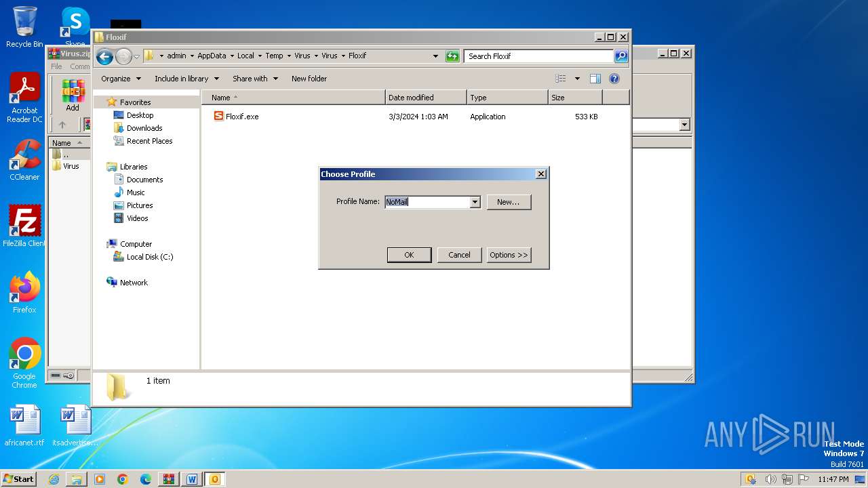This screenshot has height=488, width=868.
Task: Select Local Disk (C:)
Action: click(150, 257)
